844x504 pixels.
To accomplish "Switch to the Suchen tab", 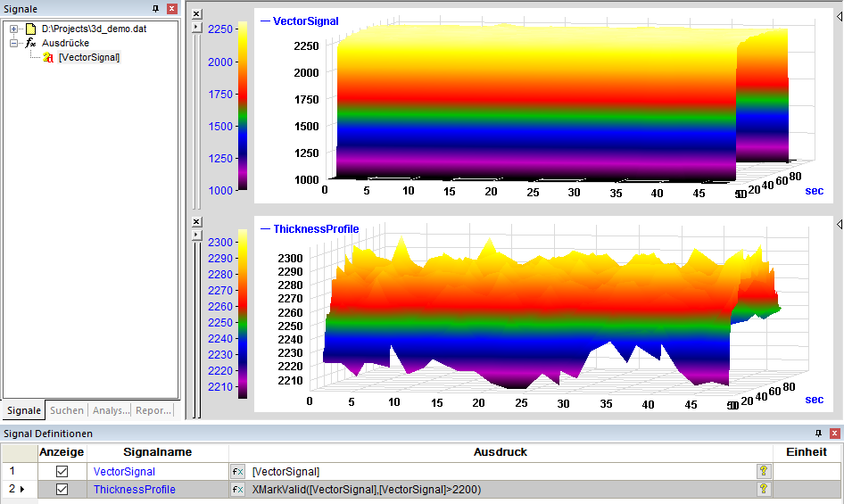I will click(67, 410).
